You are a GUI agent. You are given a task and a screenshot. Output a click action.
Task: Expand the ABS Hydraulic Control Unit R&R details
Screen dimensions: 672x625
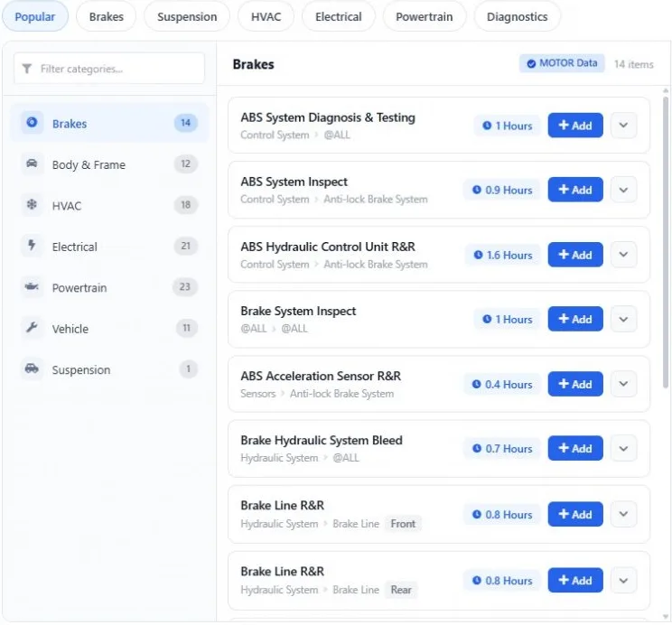point(623,254)
